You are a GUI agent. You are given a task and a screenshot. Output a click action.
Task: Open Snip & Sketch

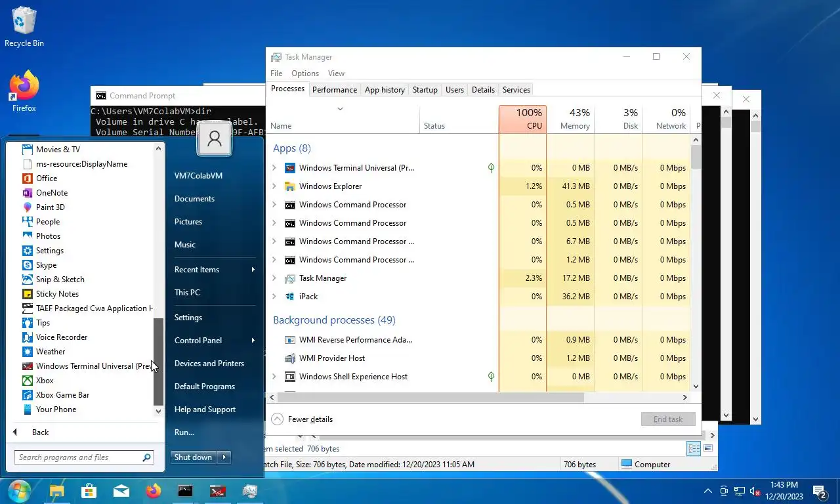[60, 280]
